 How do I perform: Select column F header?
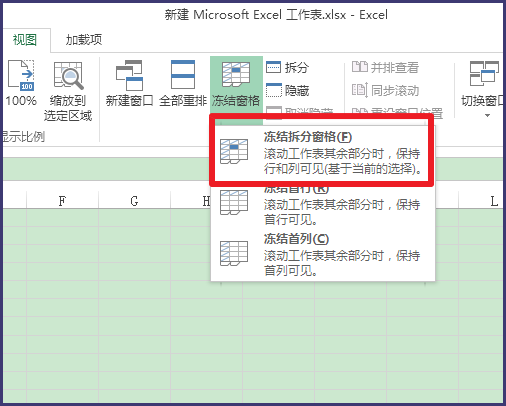coord(62,201)
